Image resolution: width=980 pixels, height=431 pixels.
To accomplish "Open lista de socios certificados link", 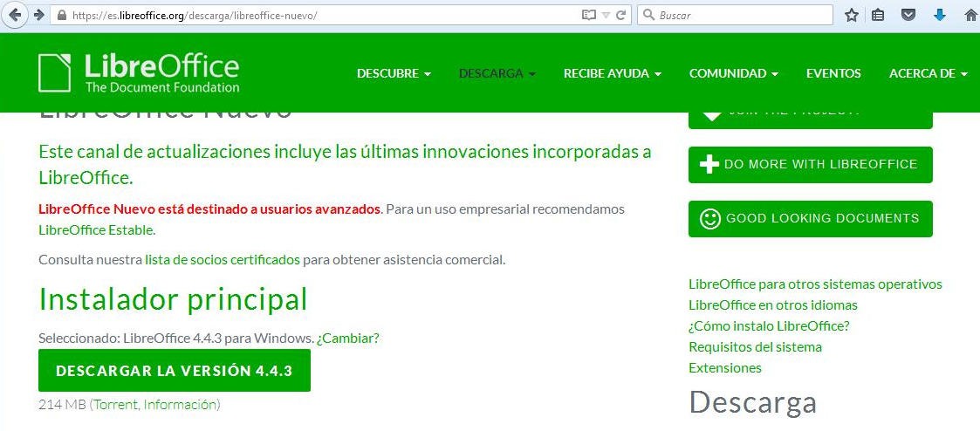I will point(223,260).
